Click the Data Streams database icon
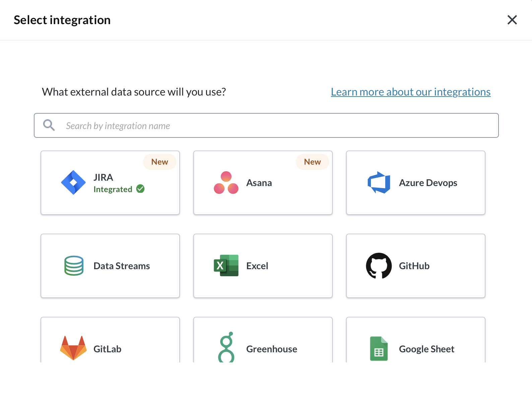 point(74,266)
